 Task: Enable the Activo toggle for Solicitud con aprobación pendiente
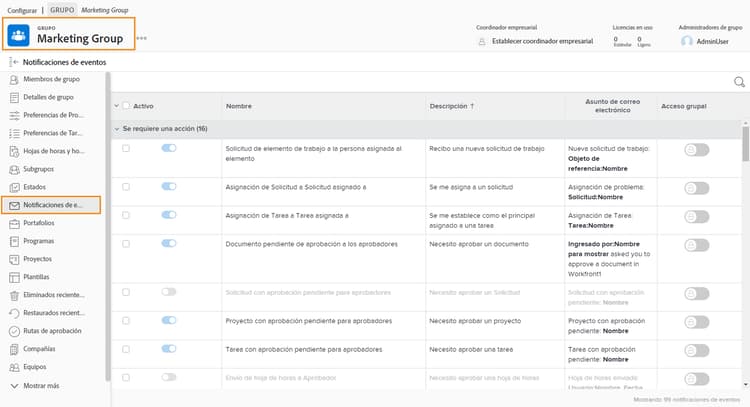[169, 292]
